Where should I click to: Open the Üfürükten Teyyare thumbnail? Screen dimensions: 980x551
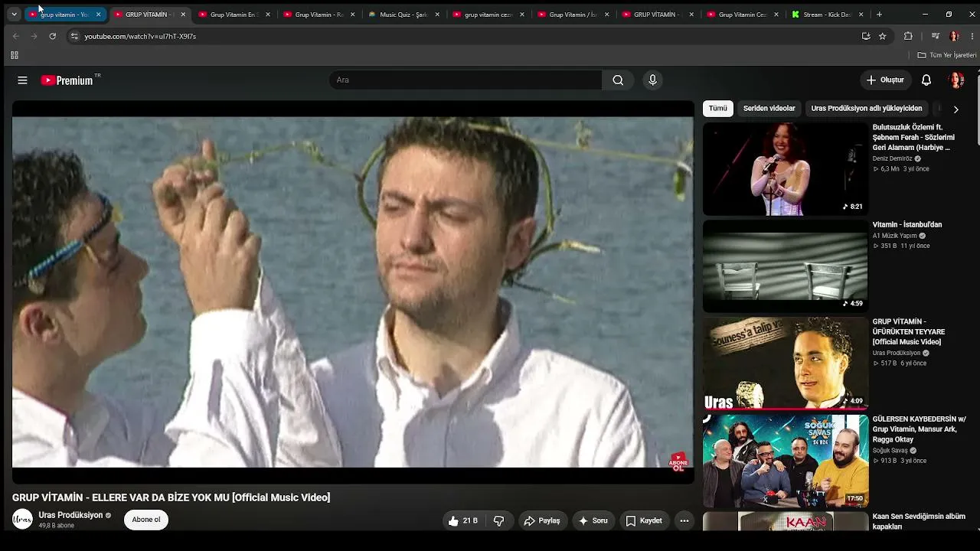click(786, 364)
